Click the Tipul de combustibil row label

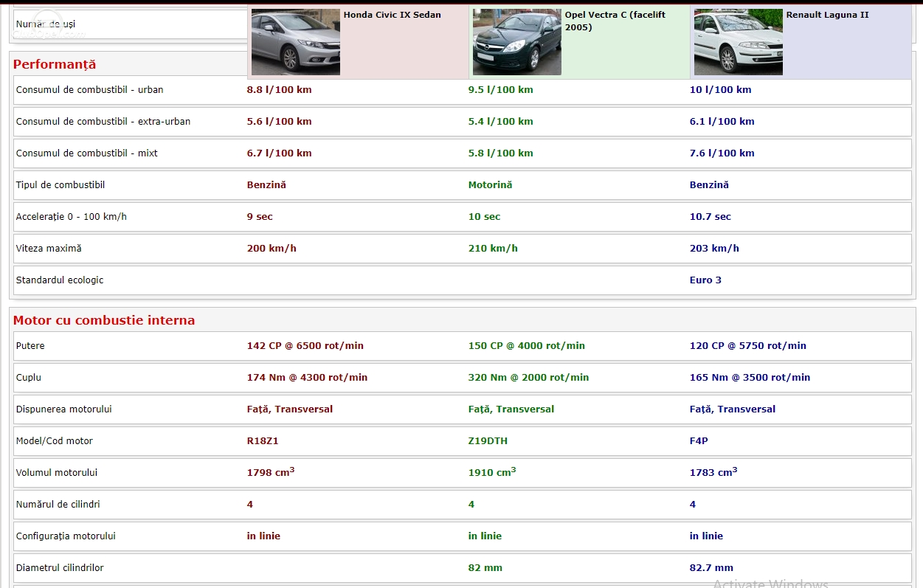point(61,185)
